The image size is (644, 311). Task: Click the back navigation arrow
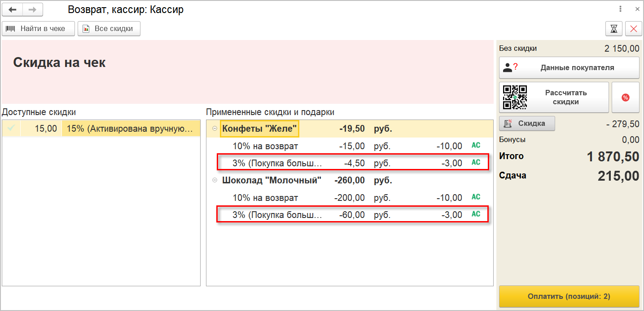pyautogui.click(x=13, y=9)
